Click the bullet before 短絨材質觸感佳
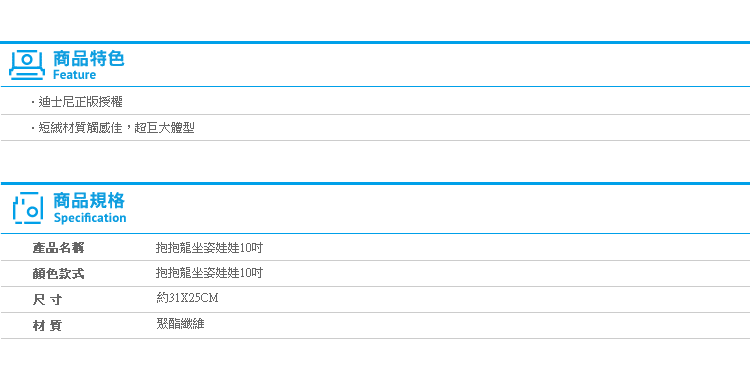 (33, 129)
